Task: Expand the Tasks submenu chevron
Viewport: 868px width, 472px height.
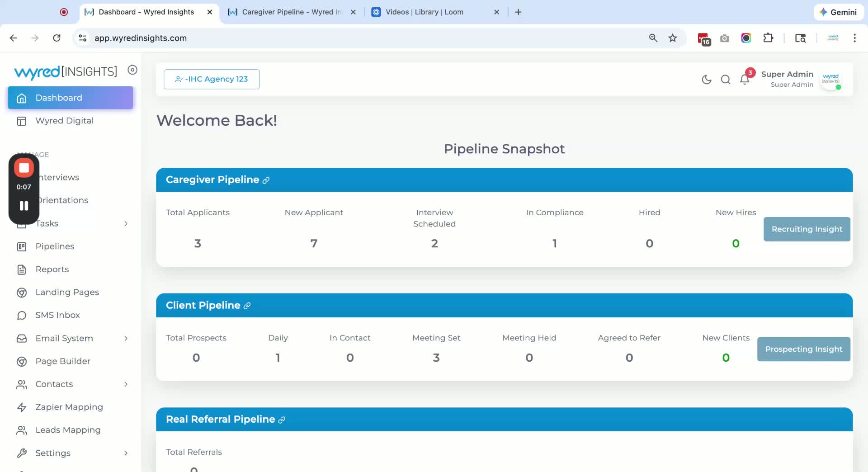Action: [x=126, y=224]
